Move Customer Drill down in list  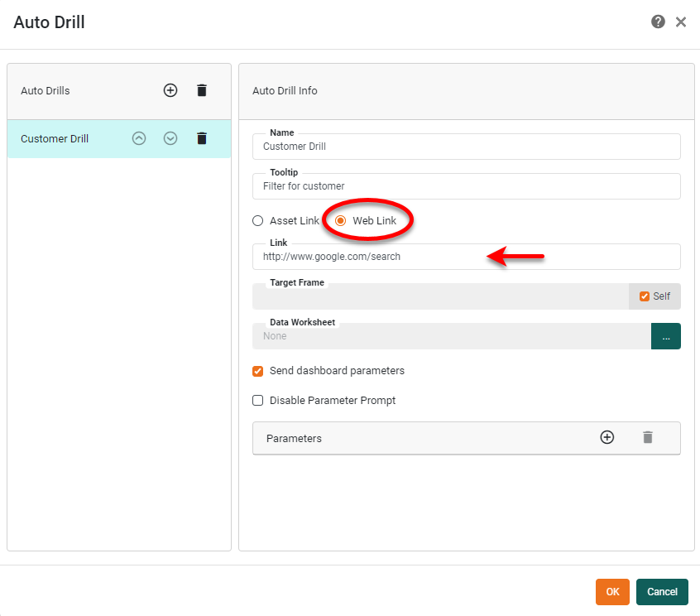170,138
